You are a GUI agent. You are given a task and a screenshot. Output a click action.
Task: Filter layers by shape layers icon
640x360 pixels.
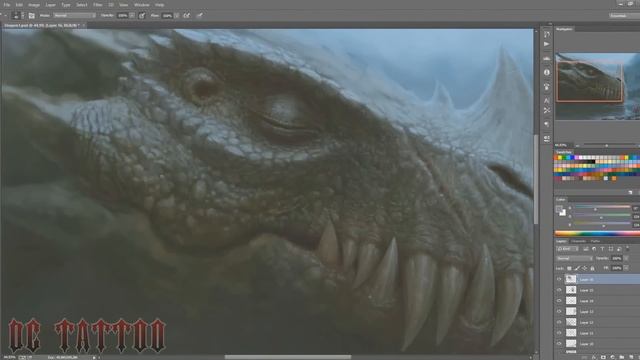point(611,249)
